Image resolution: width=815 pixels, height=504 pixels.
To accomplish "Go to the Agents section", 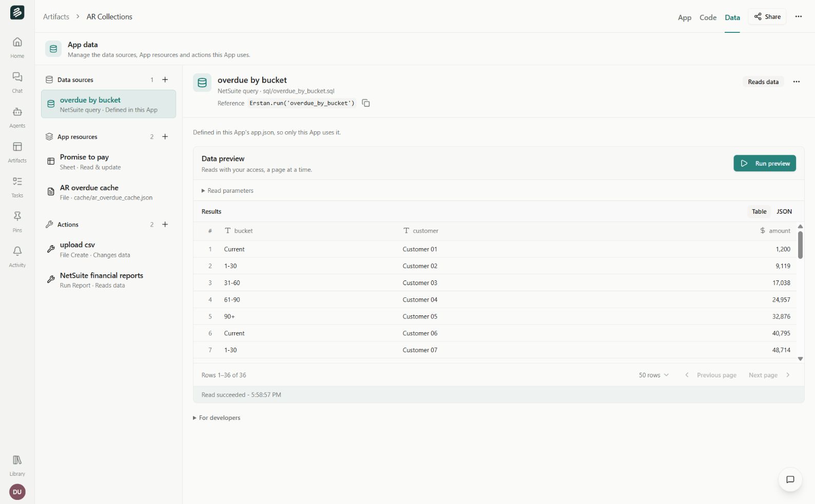I will coord(17,117).
